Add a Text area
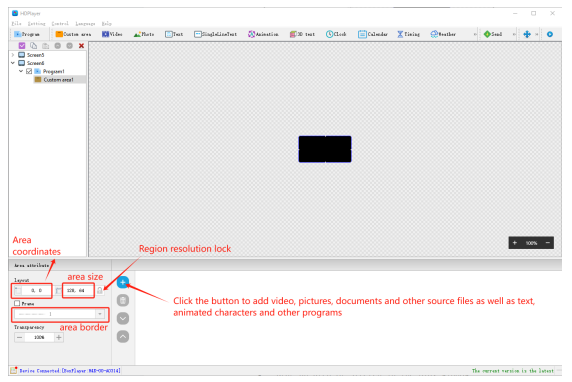Screen dimensions: 572x382 coord(174,34)
